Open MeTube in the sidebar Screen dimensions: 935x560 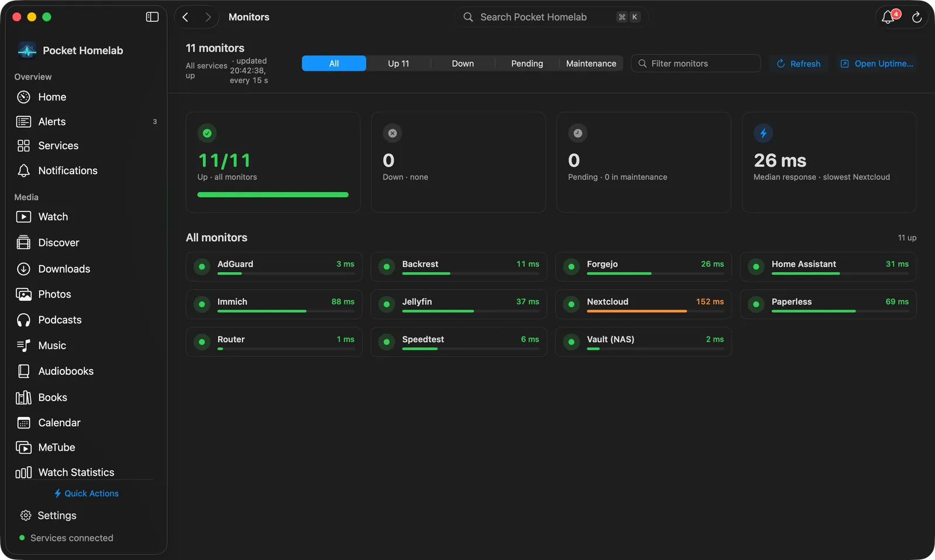[86, 447]
